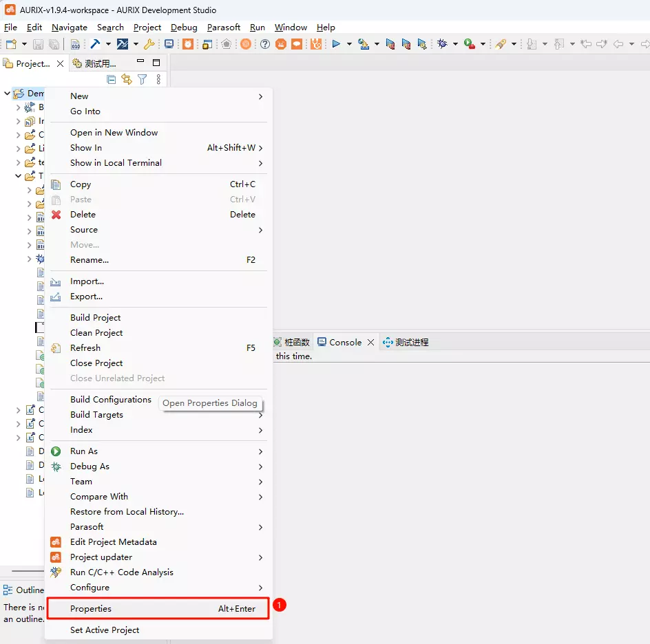The height and width of the screenshot is (644, 650).
Task: Open the Parasoft menu in menu bar
Action: (224, 28)
